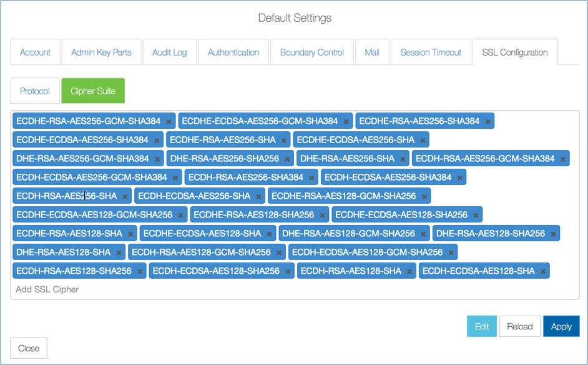Remove the ECDHE-ECDSA-AES256-GCM-SHA384 cipher tag
The width and height of the screenshot is (588, 365).
point(346,122)
